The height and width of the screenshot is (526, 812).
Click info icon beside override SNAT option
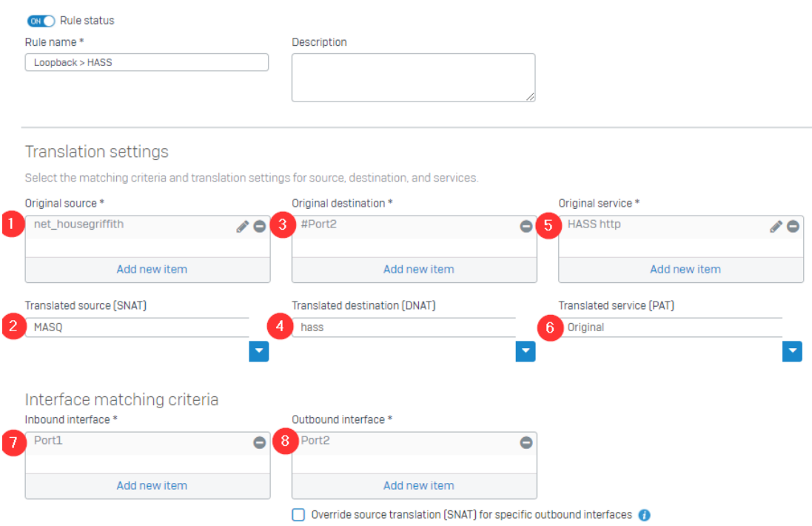point(644,515)
